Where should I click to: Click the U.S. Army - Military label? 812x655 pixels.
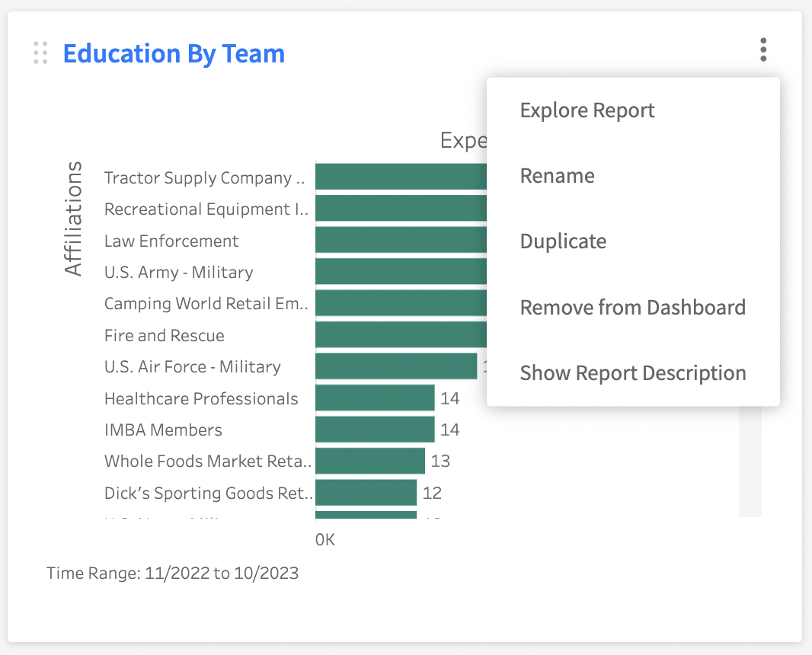pos(179,273)
